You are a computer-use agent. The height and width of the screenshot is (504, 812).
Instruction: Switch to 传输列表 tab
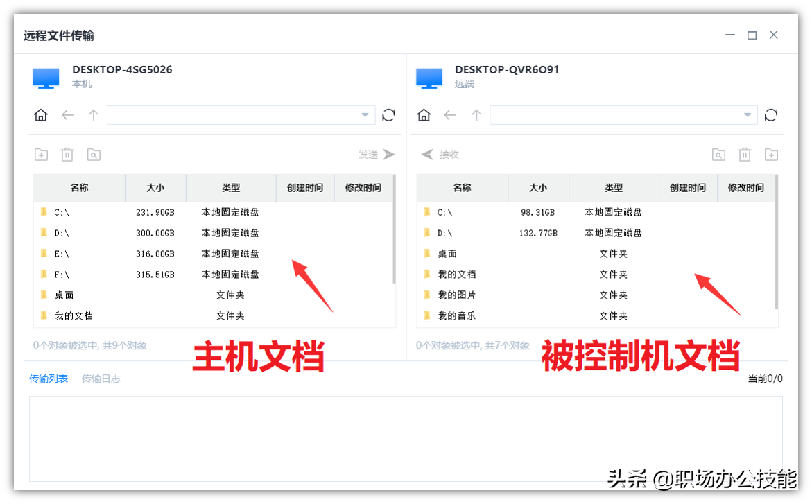48,379
